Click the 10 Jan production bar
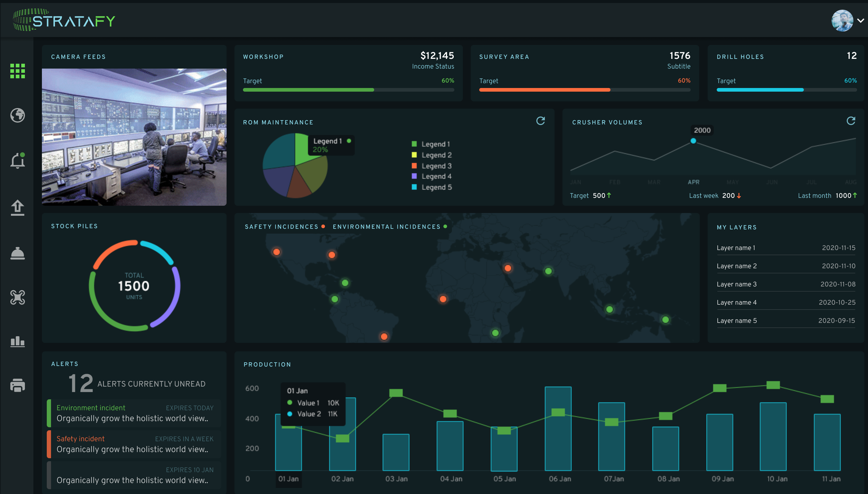 point(773,436)
